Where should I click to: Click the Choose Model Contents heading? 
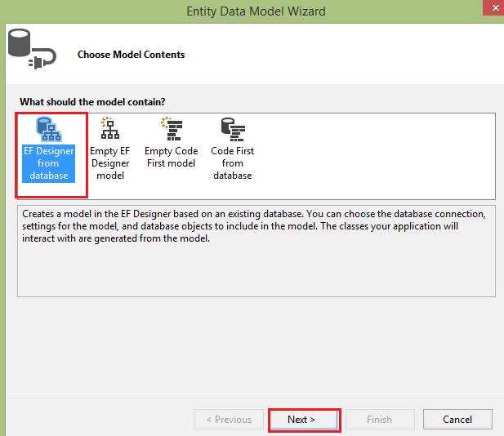click(132, 55)
